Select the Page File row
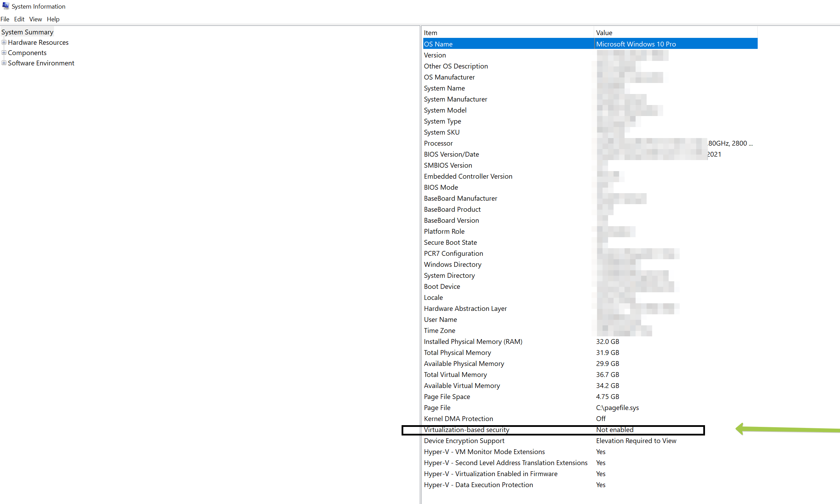The width and height of the screenshot is (840, 504). click(x=437, y=408)
